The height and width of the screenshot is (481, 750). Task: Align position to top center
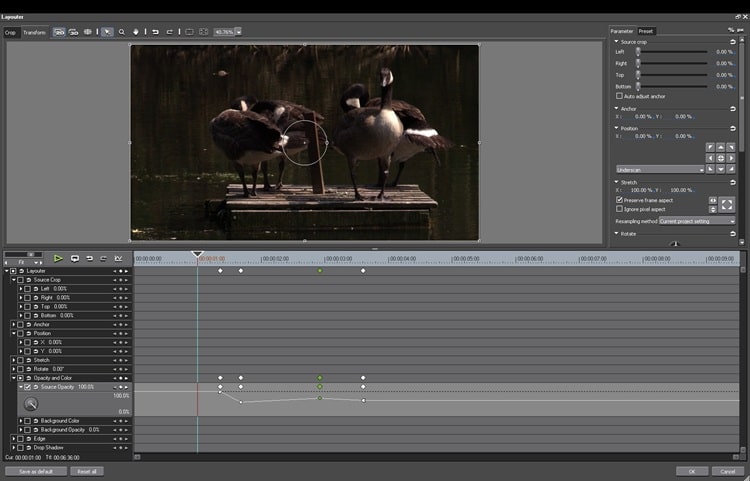721,147
